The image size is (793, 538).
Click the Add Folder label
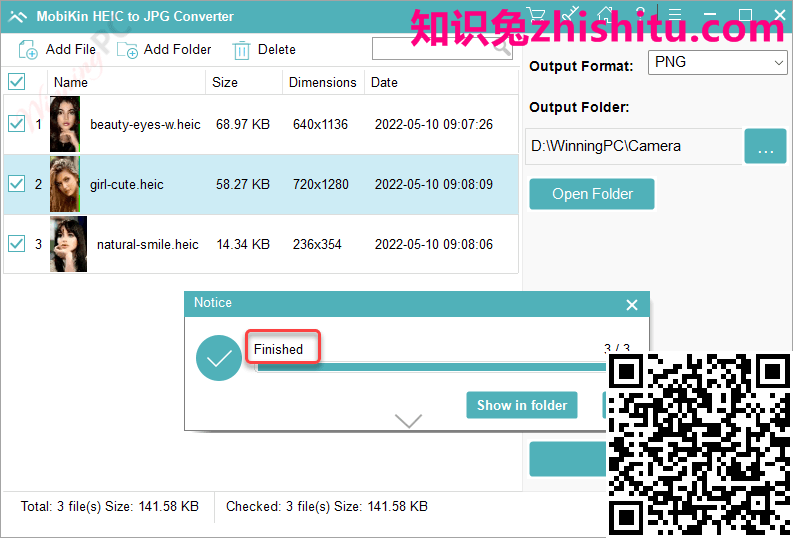point(178,50)
